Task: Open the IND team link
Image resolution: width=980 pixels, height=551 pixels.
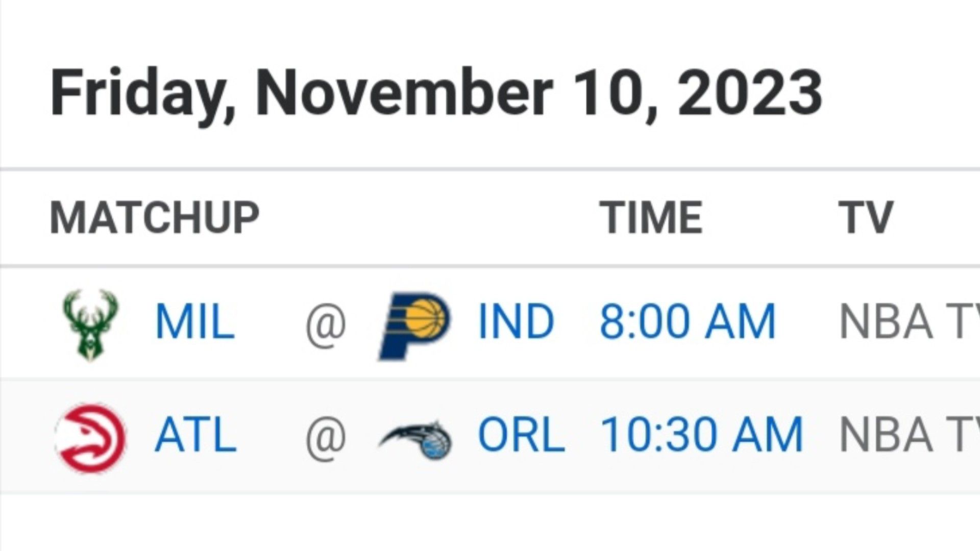Action: click(x=516, y=321)
